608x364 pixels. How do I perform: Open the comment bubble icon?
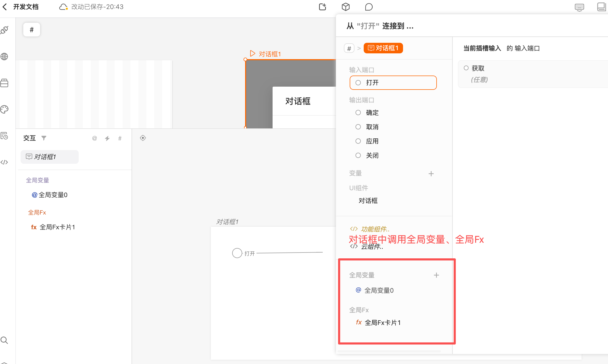(x=368, y=7)
